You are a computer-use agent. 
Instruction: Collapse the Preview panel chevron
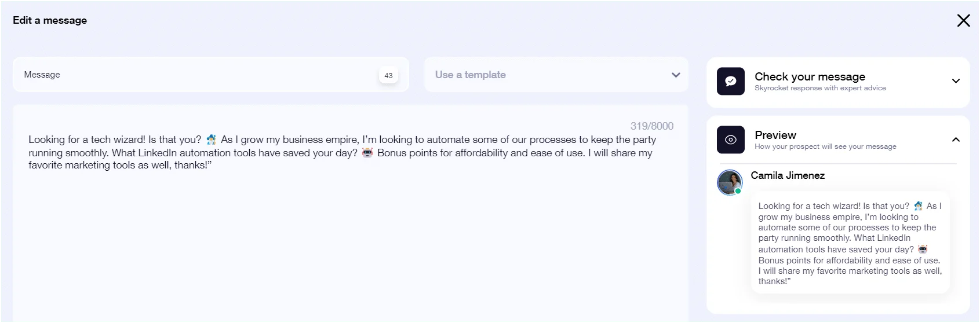coord(956,140)
